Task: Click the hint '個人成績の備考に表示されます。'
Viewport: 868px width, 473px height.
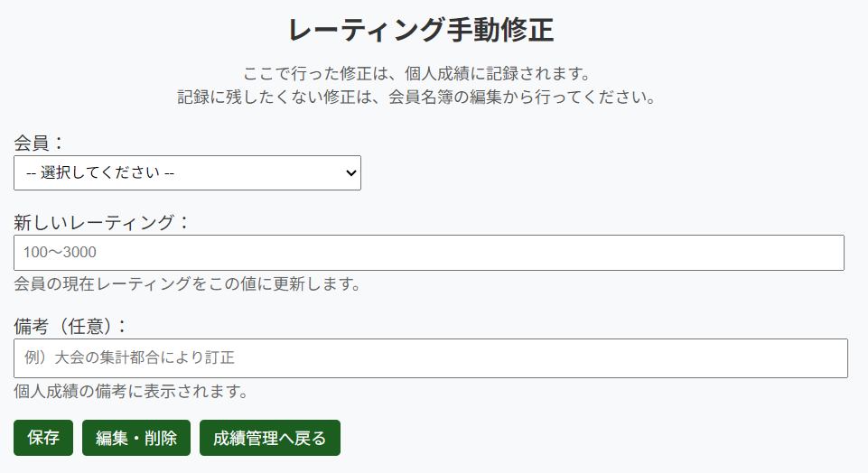Action: 131,392
